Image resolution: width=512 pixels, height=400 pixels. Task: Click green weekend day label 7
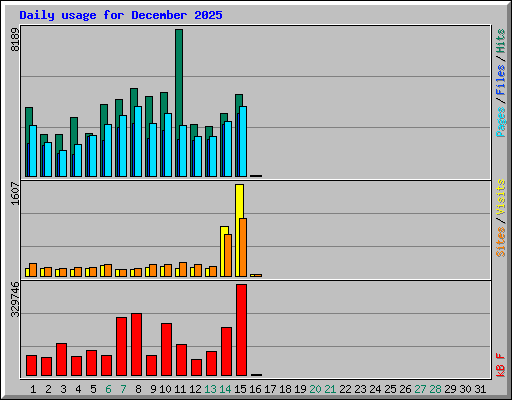[x=123, y=389]
